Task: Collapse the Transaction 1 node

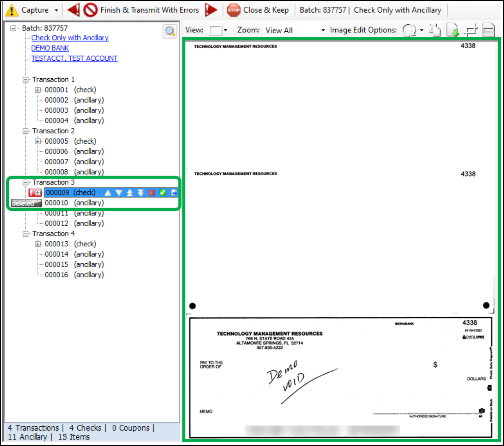Action: point(26,79)
